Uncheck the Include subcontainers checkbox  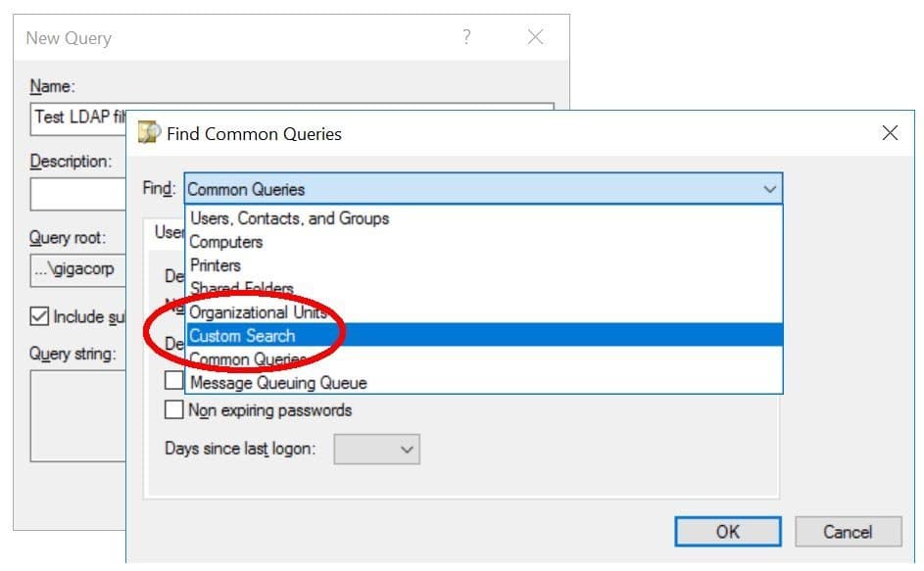(x=39, y=316)
